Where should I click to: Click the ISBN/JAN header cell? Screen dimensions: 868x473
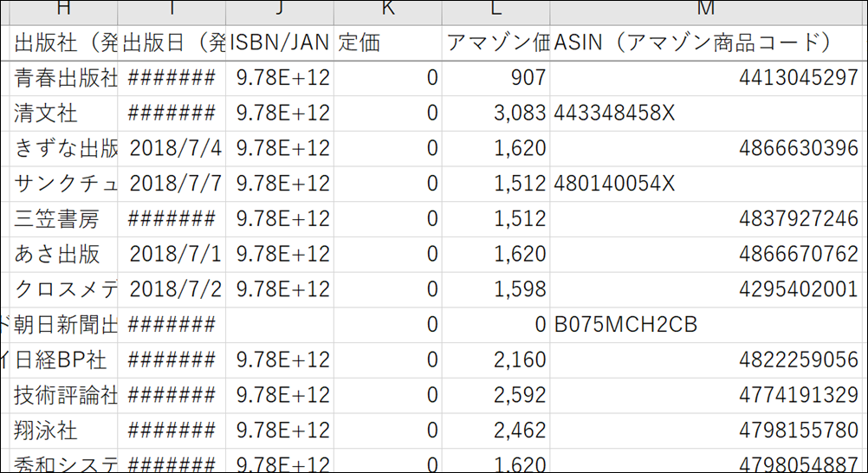point(280,42)
